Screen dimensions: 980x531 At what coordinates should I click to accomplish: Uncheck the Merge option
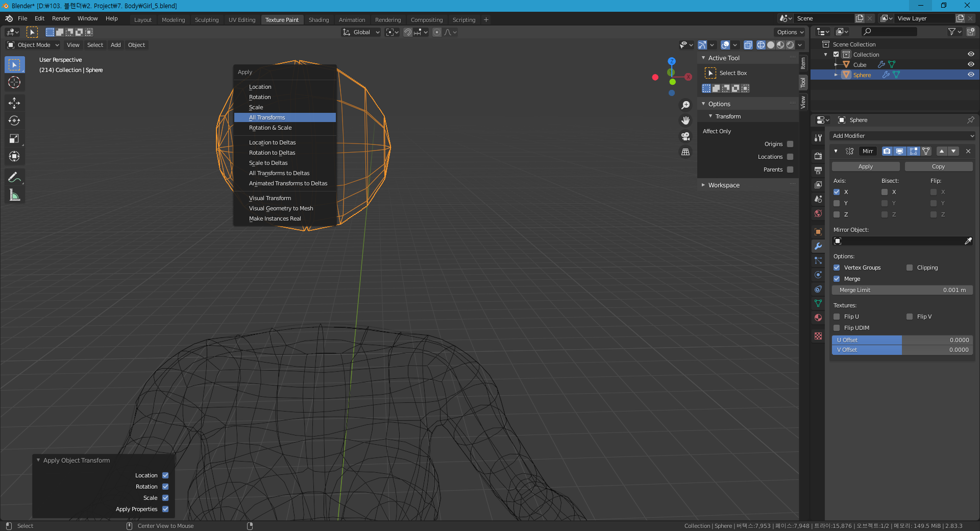837,279
